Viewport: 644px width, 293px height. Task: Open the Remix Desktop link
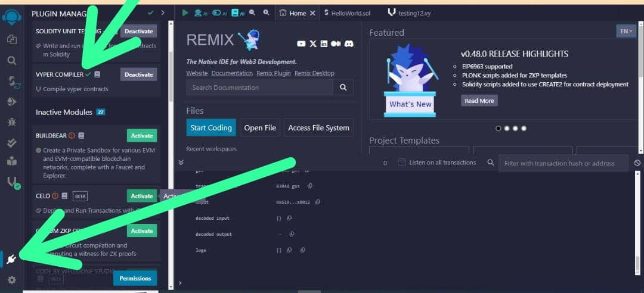314,73
